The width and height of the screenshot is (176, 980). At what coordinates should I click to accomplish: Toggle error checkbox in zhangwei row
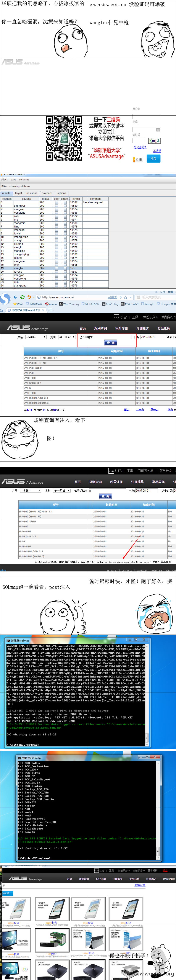tap(57, 206)
